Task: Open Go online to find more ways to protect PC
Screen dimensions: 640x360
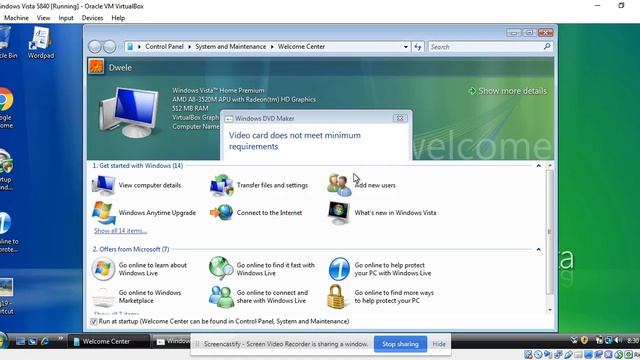Action: point(380,297)
